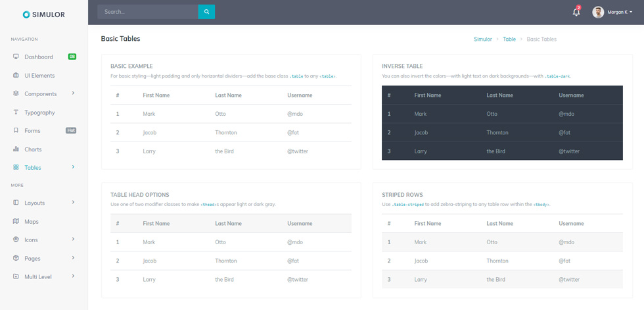Click the Morgan K avatar picture
This screenshot has width=644, height=310.
click(598, 13)
